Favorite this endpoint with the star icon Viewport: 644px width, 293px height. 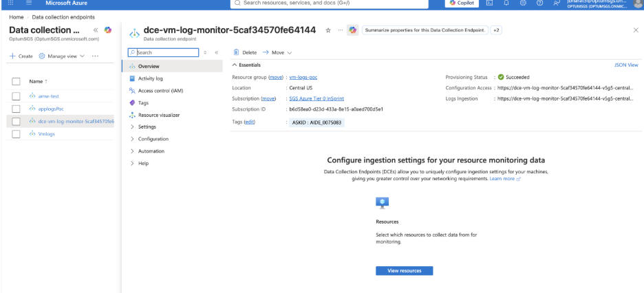click(x=328, y=30)
